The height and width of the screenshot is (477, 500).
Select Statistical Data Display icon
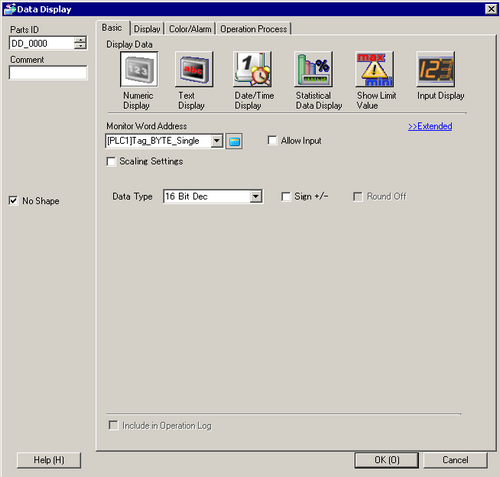313,69
